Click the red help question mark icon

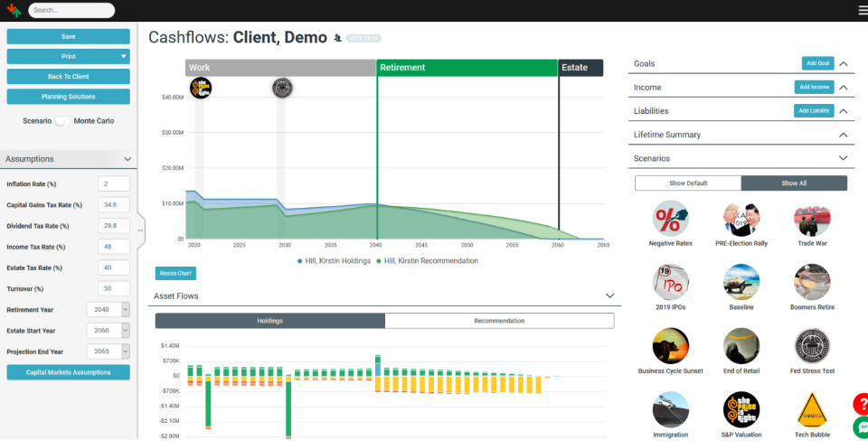860,403
